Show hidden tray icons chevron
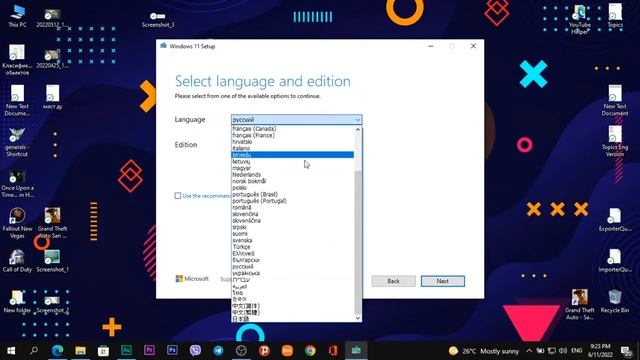Image resolution: width=640 pixels, height=360 pixels. [529, 351]
